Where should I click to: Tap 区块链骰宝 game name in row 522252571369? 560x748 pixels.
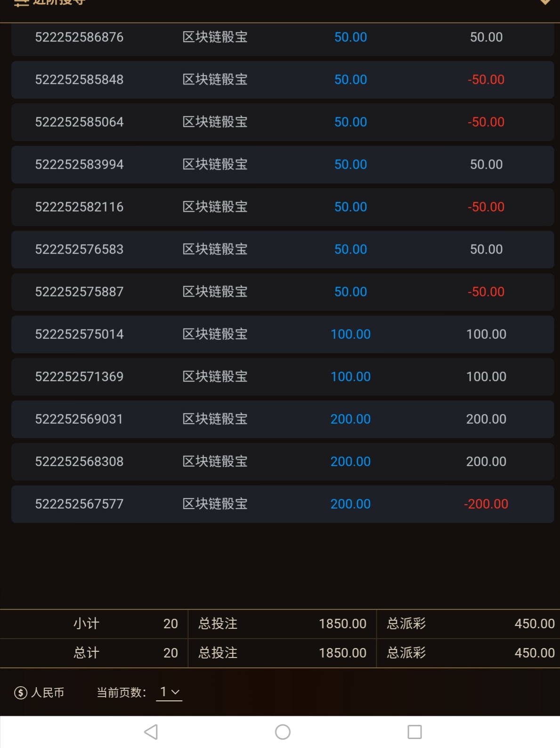click(x=215, y=377)
